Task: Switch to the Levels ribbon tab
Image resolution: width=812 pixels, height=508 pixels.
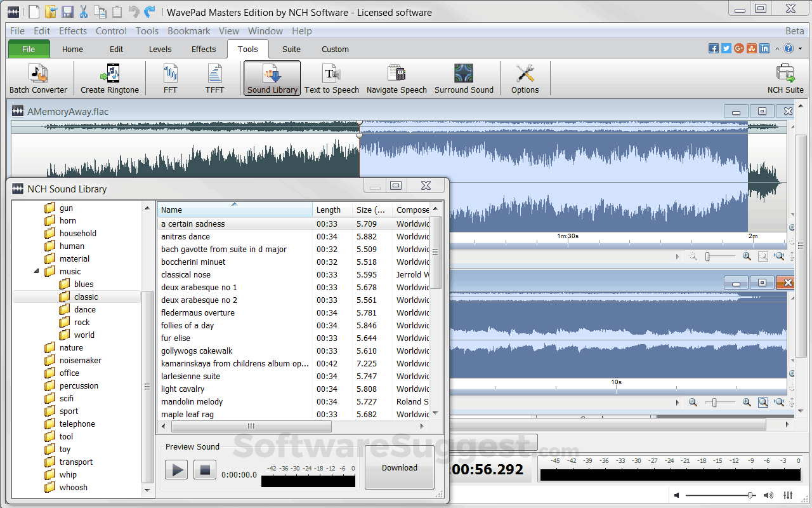Action: 160,49
